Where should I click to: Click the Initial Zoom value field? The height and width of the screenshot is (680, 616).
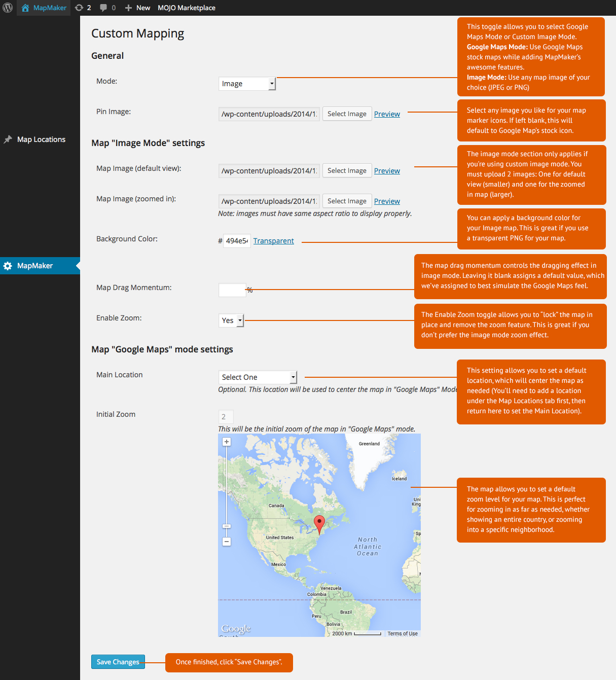pyautogui.click(x=226, y=417)
